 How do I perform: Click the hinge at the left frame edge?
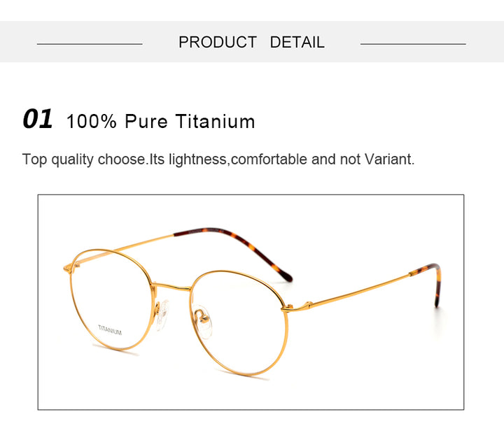(x=68, y=269)
